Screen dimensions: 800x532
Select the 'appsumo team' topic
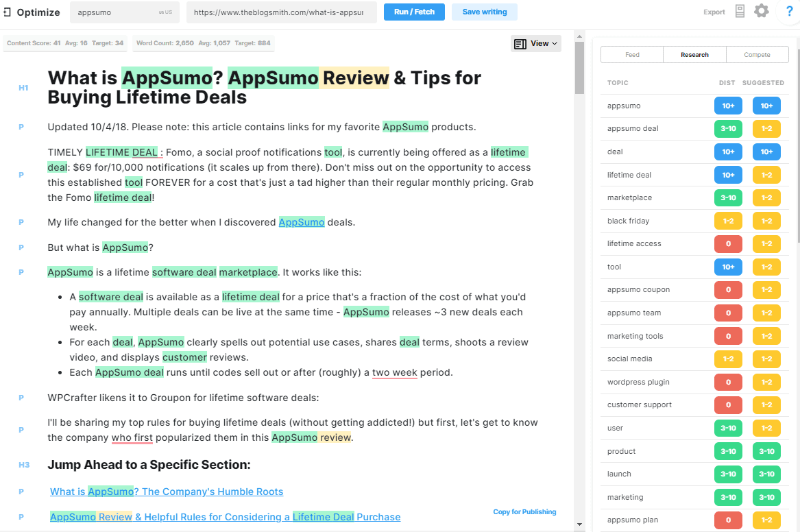click(x=694, y=313)
